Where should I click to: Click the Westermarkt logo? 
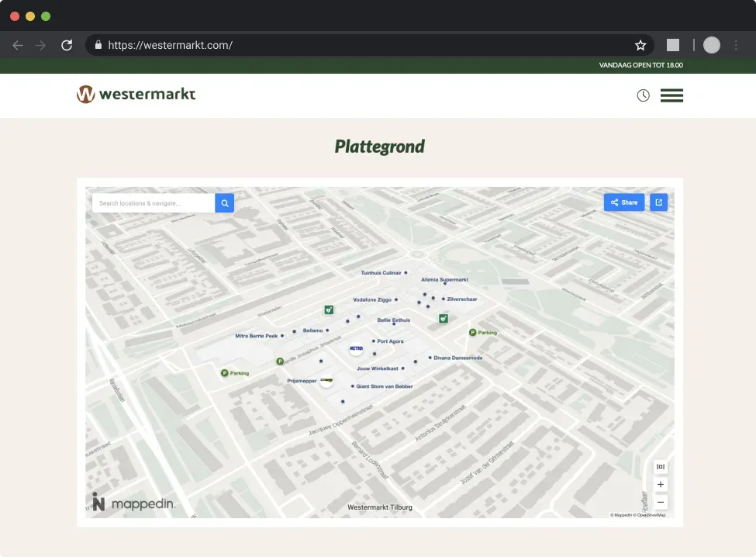pos(136,94)
